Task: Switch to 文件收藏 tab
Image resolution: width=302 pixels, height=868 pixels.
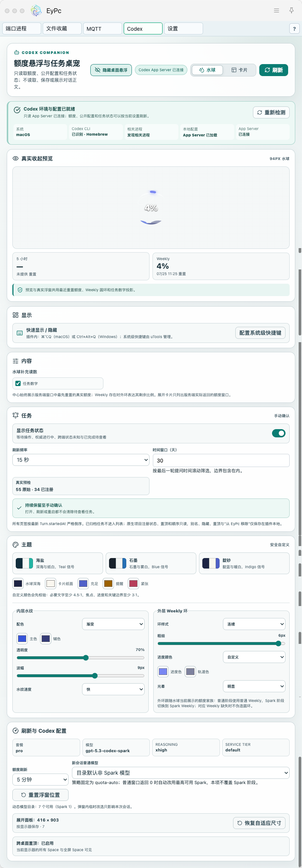Action: (x=62, y=28)
